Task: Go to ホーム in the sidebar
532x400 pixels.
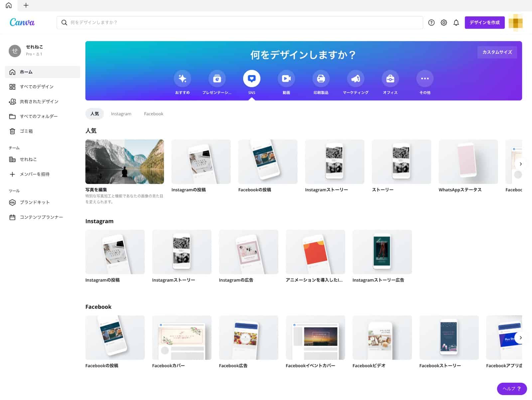Action: click(43, 72)
